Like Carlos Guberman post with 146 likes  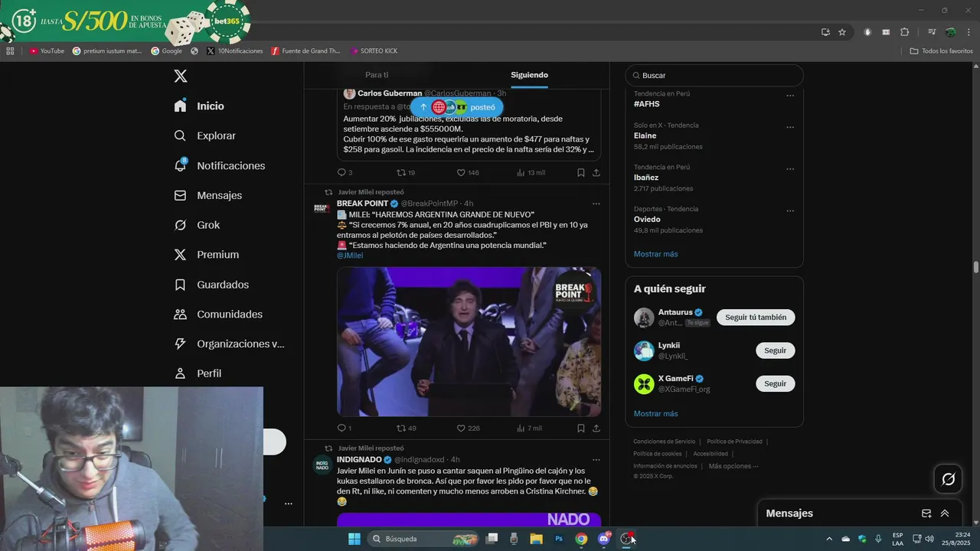coord(468,173)
